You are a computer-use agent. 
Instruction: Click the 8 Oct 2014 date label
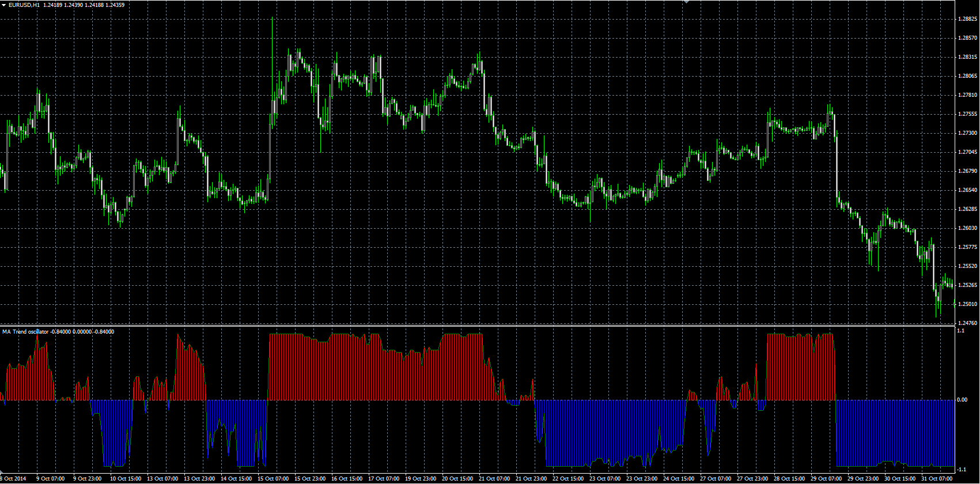click(x=13, y=479)
